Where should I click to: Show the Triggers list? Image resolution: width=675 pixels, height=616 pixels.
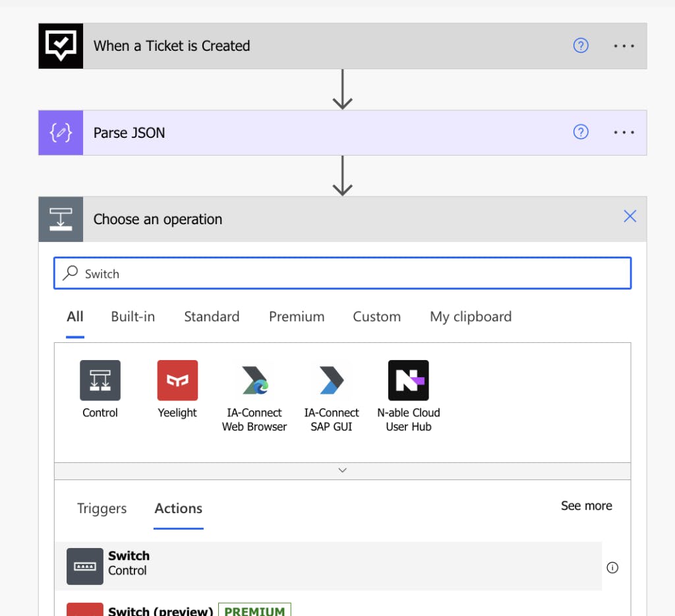coord(102,508)
